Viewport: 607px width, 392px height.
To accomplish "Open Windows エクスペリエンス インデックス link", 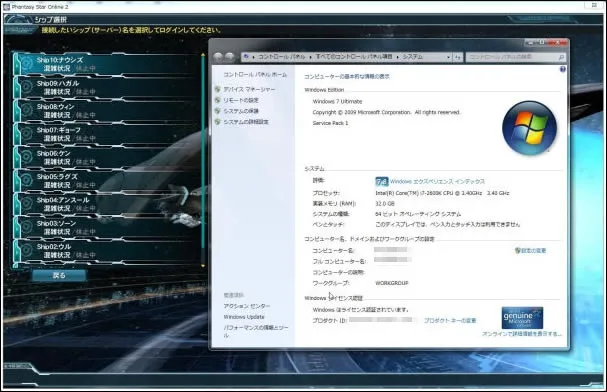I will click(437, 181).
